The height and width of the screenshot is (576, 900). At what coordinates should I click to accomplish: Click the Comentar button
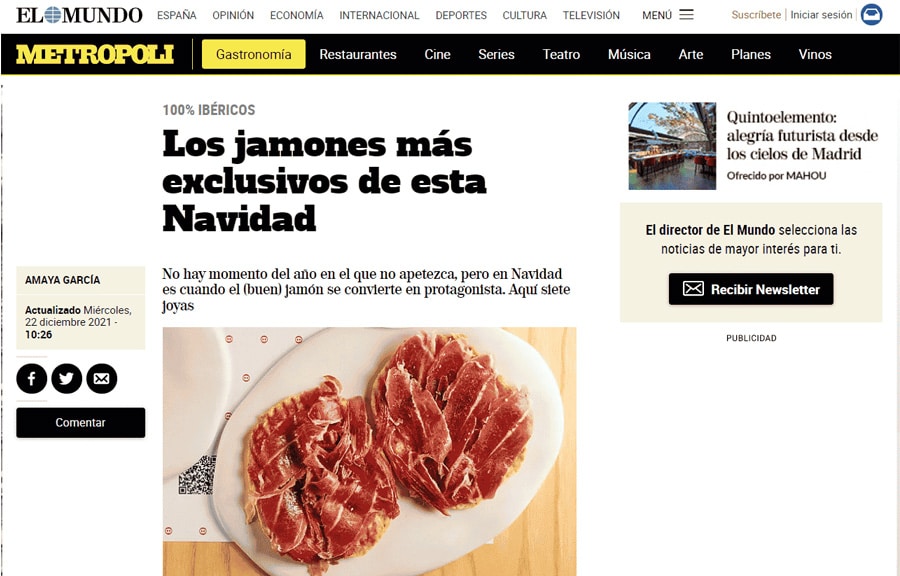80,423
